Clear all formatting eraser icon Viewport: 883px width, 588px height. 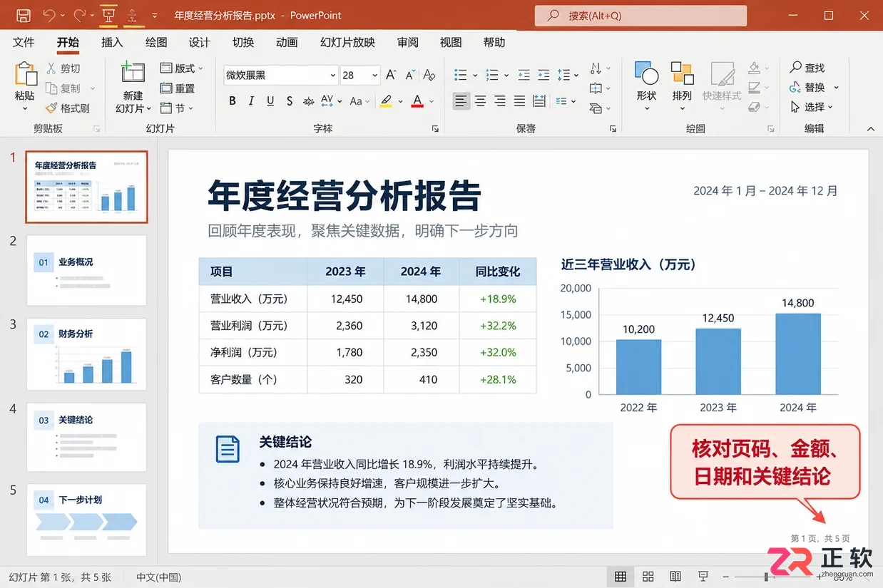(x=429, y=75)
